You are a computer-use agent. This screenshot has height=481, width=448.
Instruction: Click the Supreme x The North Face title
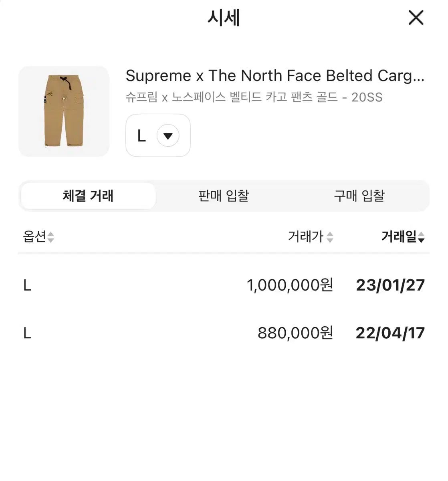(274, 76)
